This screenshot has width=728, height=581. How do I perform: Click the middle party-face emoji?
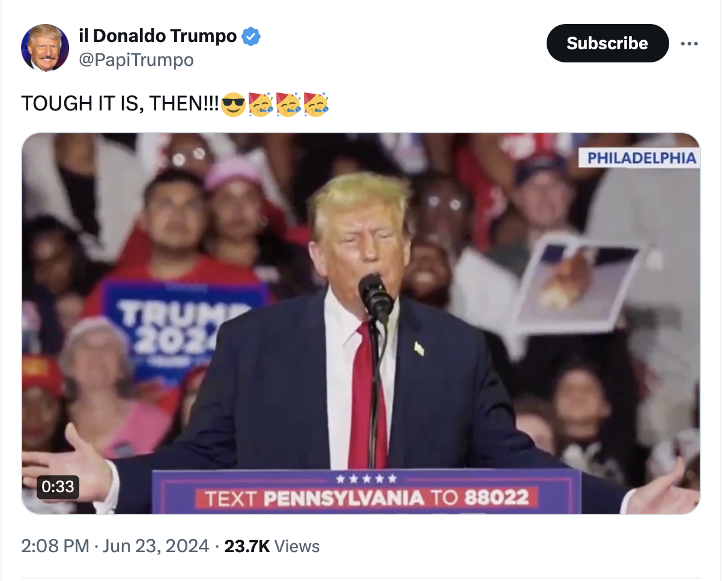288,104
